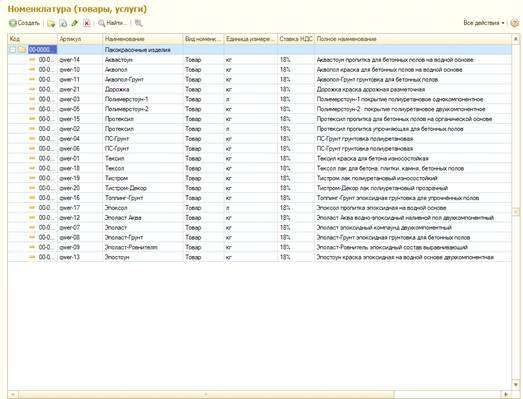Image resolution: width=523 pixels, height=399 pixels.
Task: Collapse the Лакокрасочные изделия group tree node
Action: coord(13,50)
